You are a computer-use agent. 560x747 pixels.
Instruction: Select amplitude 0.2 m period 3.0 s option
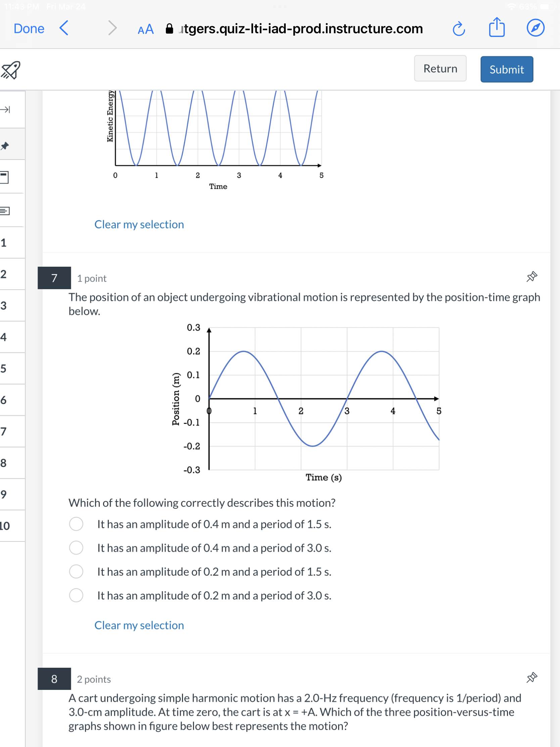pos(76,596)
